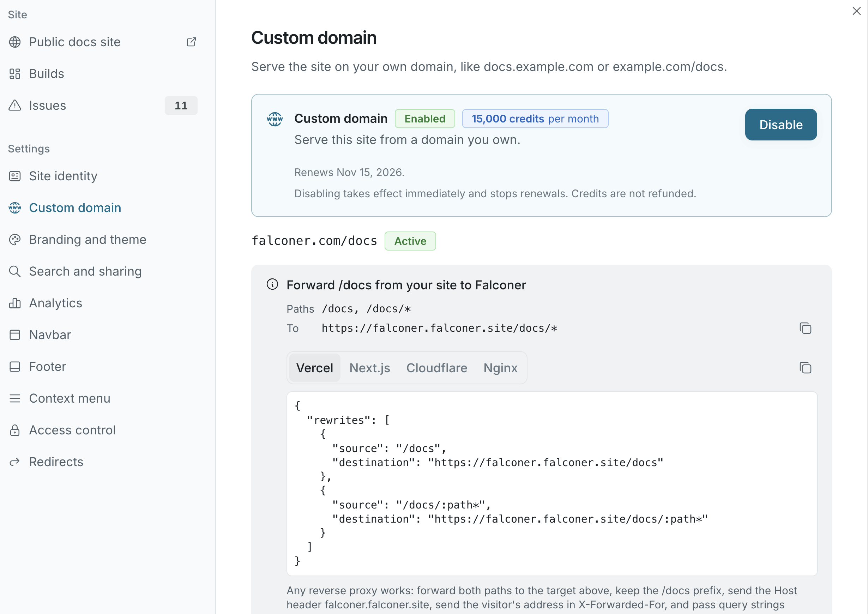Screen dimensions: 868x614
Task: Click the lock icon for Access control
Action: pyautogui.click(x=15, y=430)
